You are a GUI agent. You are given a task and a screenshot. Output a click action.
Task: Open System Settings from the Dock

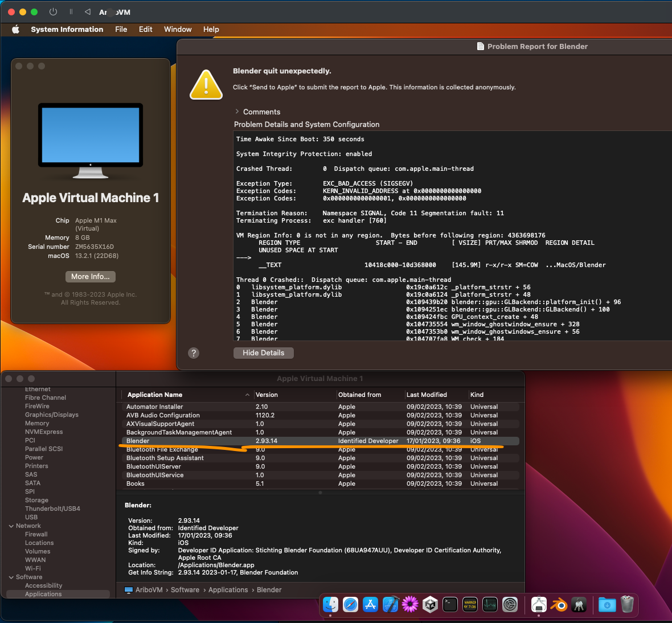pos(510,605)
